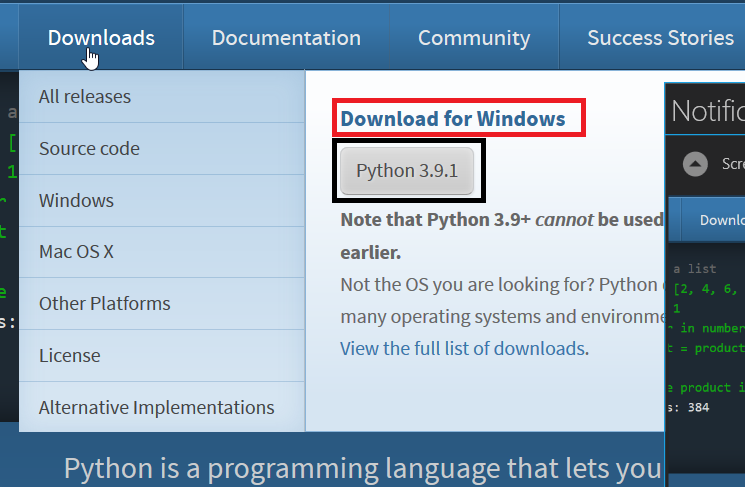This screenshot has height=487, width=745.
Task: Open the Community menu tab
Action: pyautogui.click(x=474, y=38)
